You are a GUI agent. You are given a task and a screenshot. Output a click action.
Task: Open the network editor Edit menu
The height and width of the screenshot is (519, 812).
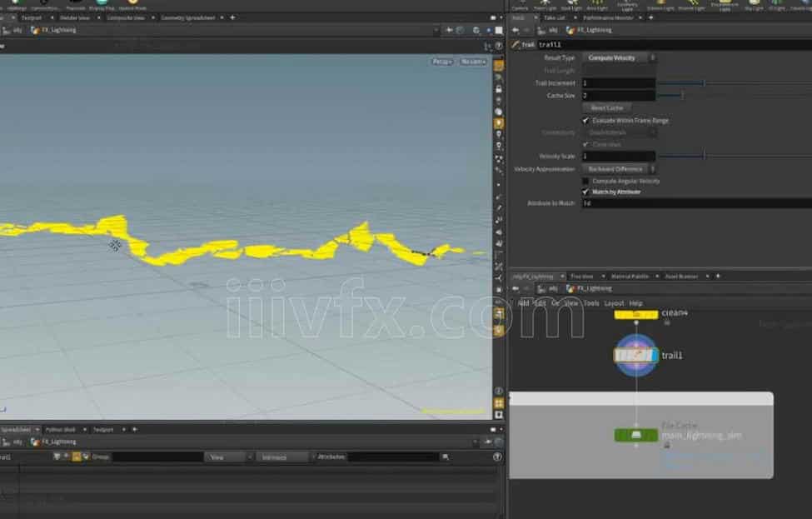pyautogui.click(x=541, y=303)
